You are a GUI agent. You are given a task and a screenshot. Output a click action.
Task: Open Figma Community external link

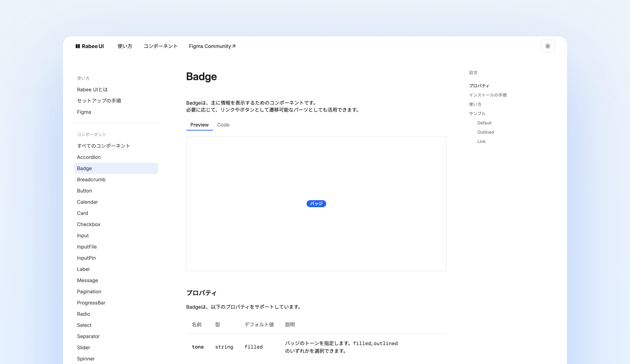click(212, 46)
